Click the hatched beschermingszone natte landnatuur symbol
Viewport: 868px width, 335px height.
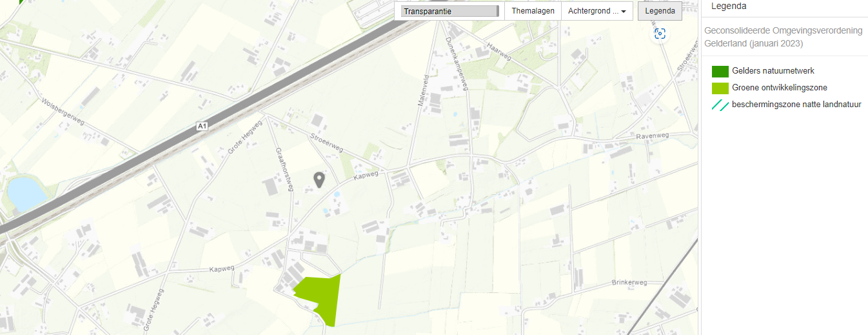tap(720, 105)
